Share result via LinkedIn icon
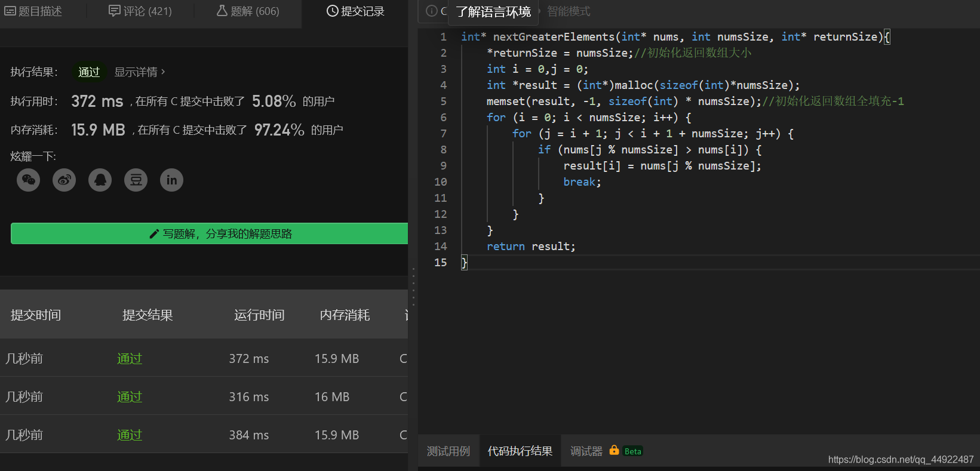Image resolution: width=980 pixels, height=471 pixels. (x=171, y=180)
